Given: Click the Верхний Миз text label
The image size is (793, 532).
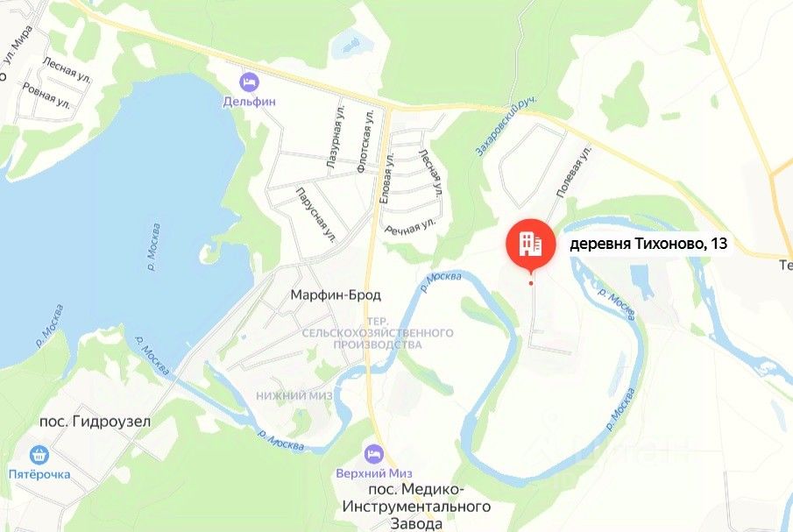Looking at the screenshot, I should (x=374, y=474).
